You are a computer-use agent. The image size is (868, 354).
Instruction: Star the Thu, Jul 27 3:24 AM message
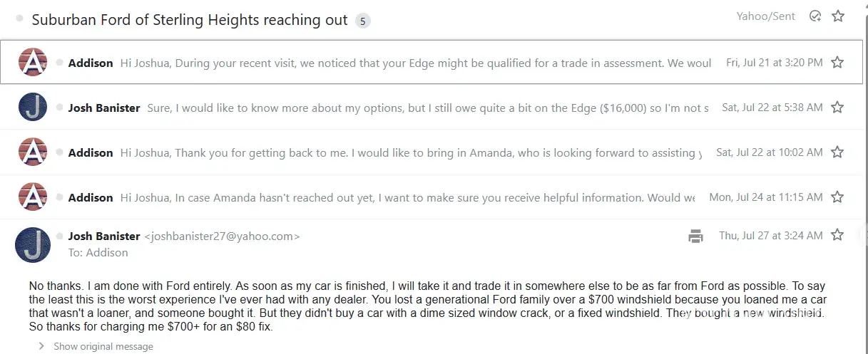(837, 235)
